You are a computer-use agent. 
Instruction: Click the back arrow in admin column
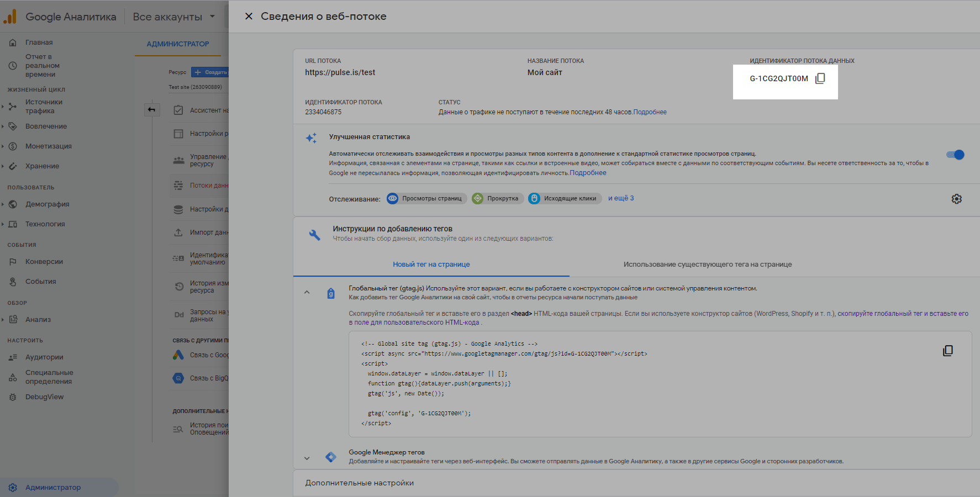pos(151,109)
